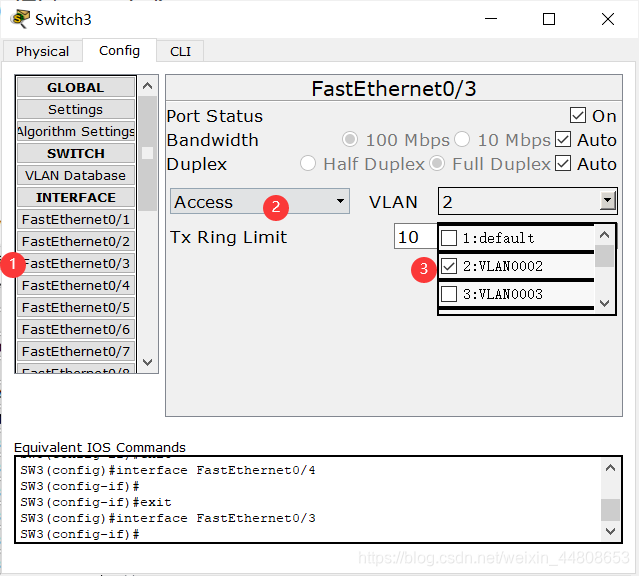Toggle the Bandwidth Auto checkbox
The width and height of the screenshot is (639, 576).
[563, 140]
